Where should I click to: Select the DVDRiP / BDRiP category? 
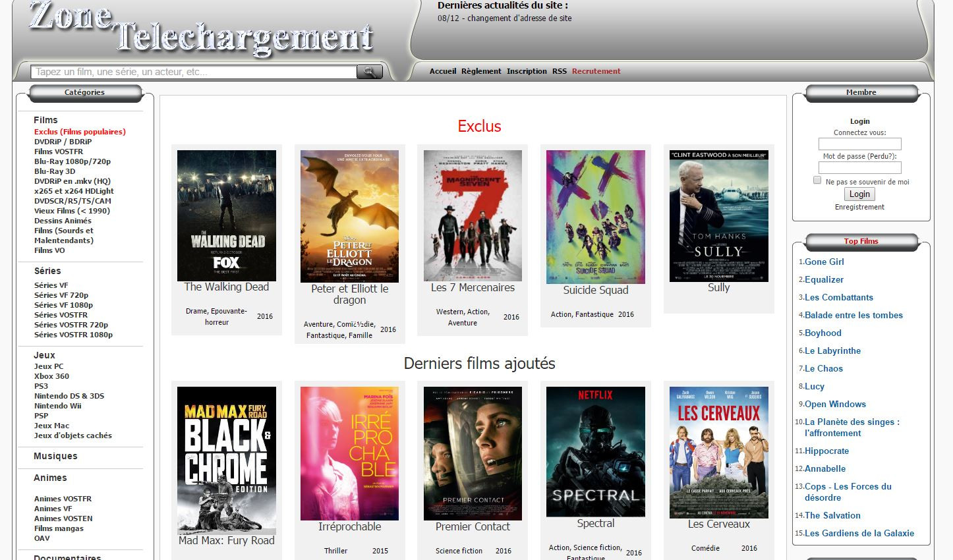(63, 142)
